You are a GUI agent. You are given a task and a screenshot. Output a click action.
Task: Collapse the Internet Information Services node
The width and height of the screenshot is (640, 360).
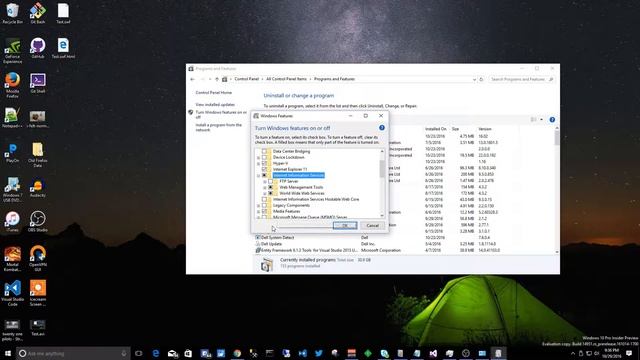tap(258, 175)
